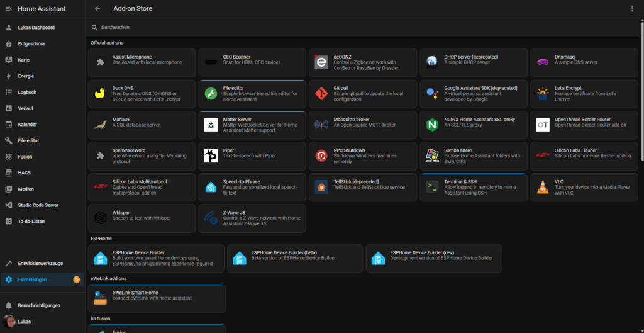This screenshot has width=644, height=333.
Task: Open Einstellungen settings
Action: [43, 279]
